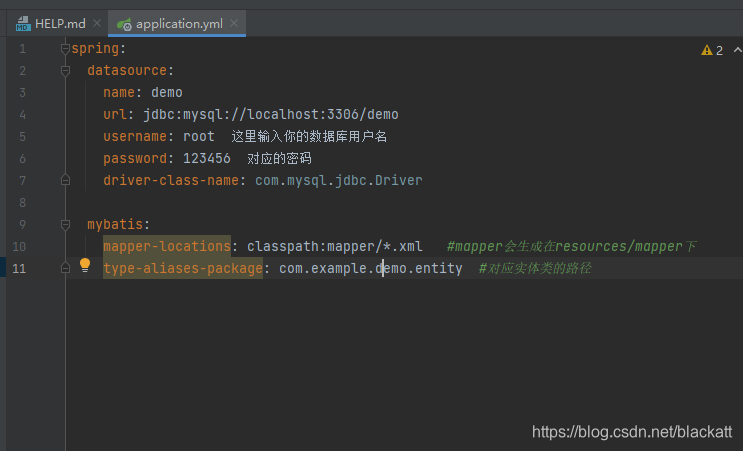Screen dimensions: 743x451
Task: Click the classpath:mapper/*.xml value
Action: [335, 246]
